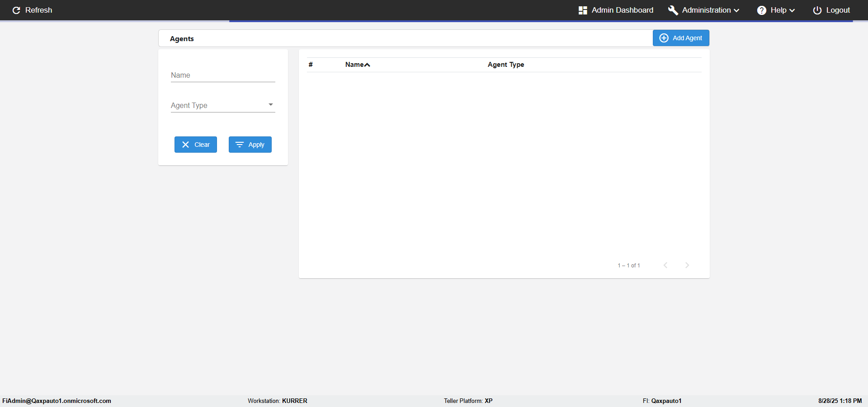This screenshot has width=868, height=407.
Task: Click the Admin Dashboard grid icon
Action: 583,10
